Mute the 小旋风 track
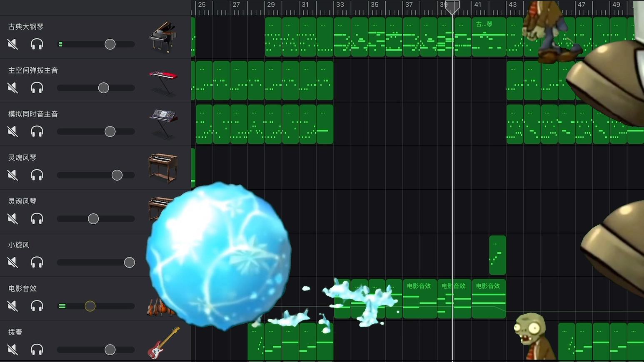This screenshot has height=362, width=644. click(x=13, y=263)
